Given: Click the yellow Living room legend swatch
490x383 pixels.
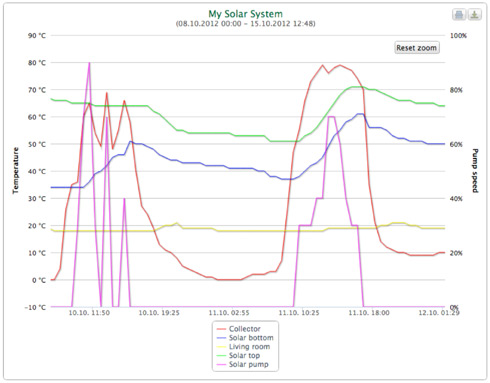Looking at the screenshot, I should [221, 347].
